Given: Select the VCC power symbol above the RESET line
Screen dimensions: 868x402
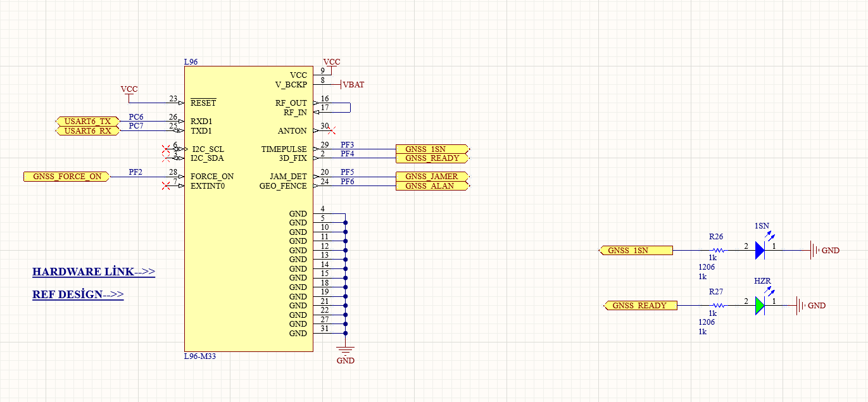Looking at the screenshot, I should click(x=129, y=91).
